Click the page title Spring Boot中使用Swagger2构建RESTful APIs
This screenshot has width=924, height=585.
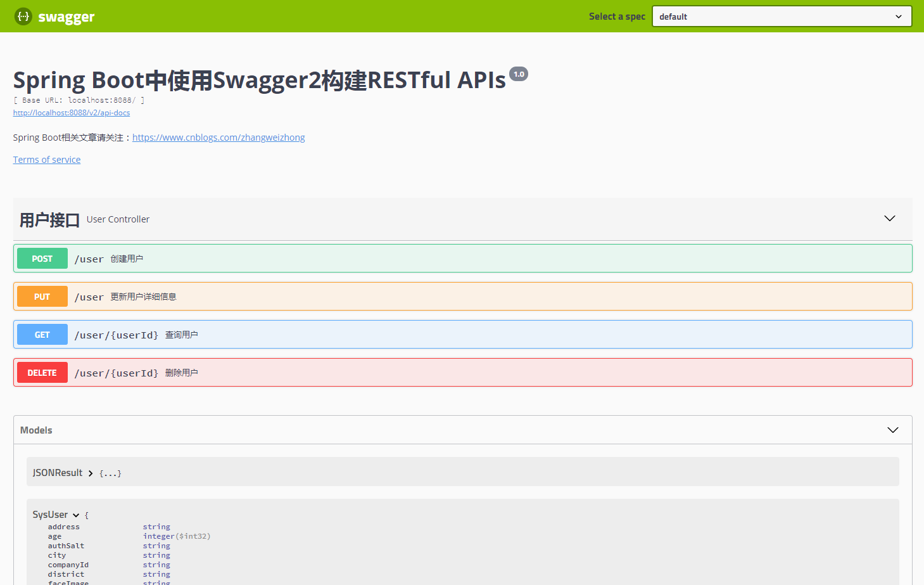(260, 80)
